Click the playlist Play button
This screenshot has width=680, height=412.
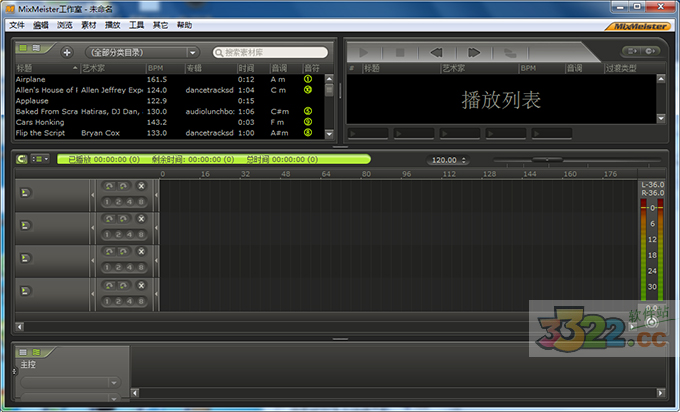tap(363, 52)
